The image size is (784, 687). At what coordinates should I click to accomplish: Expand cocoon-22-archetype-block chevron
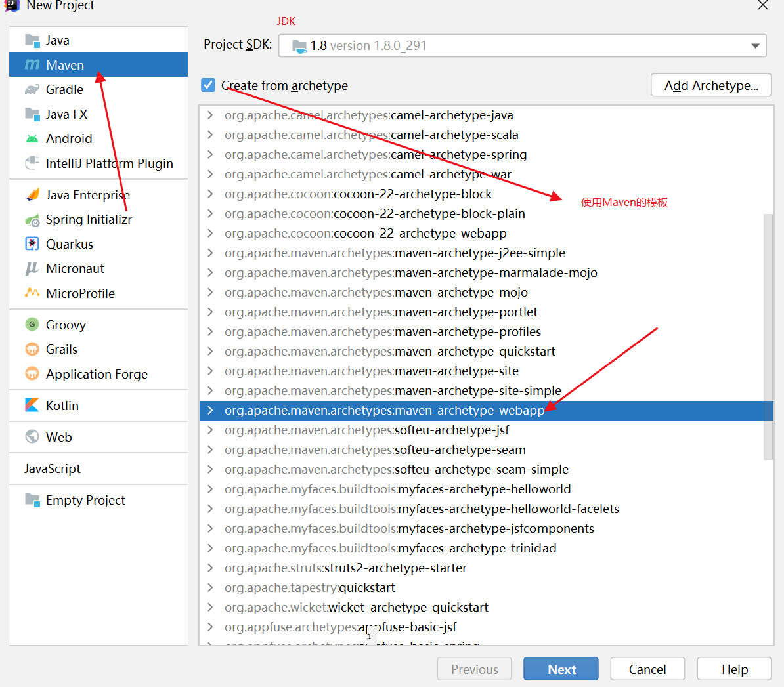coord(211,194)
